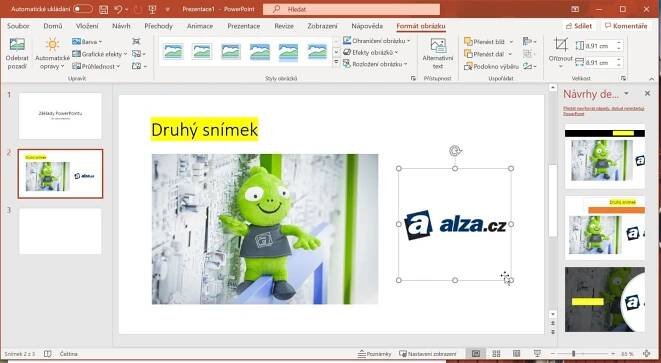Viewport: 661px width, 363px height.
Task: Open the align objects icon dropdown
Action: (x=529, y=41)
